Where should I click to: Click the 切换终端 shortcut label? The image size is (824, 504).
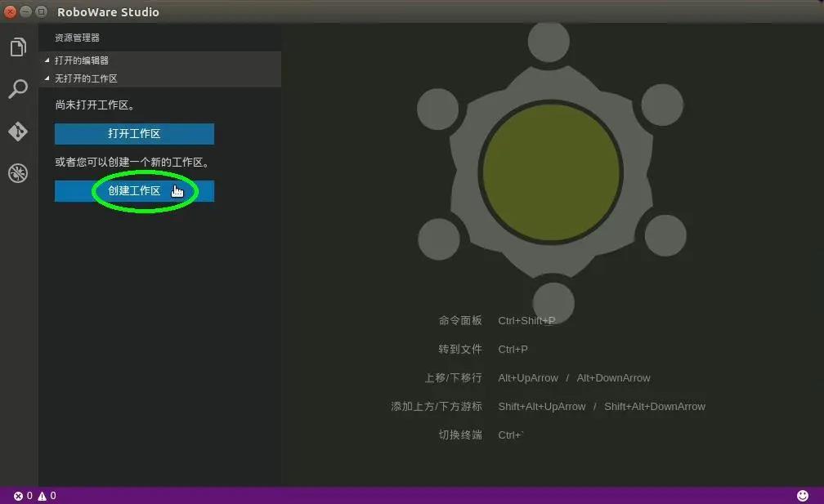pyautogui.click(x=460, y=435)
